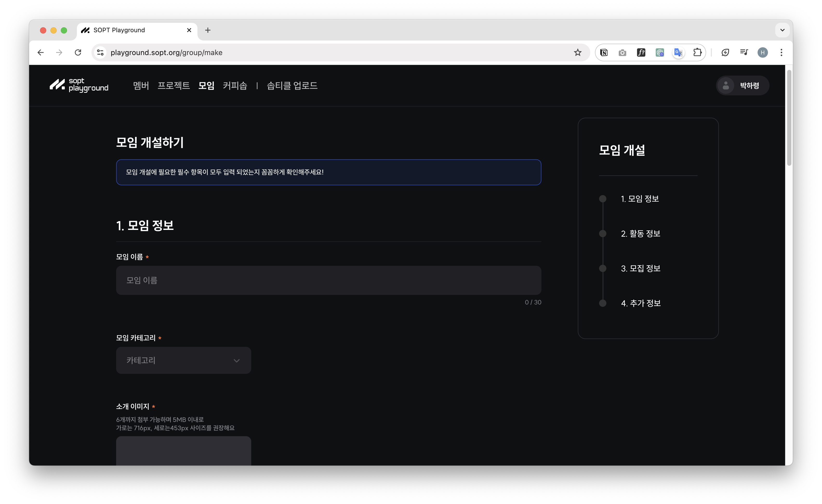Image resolution: width=822 pixels, height=504 pixels.
Task: Open the Chrome three-dot menu
Action: tap(781, 52)
